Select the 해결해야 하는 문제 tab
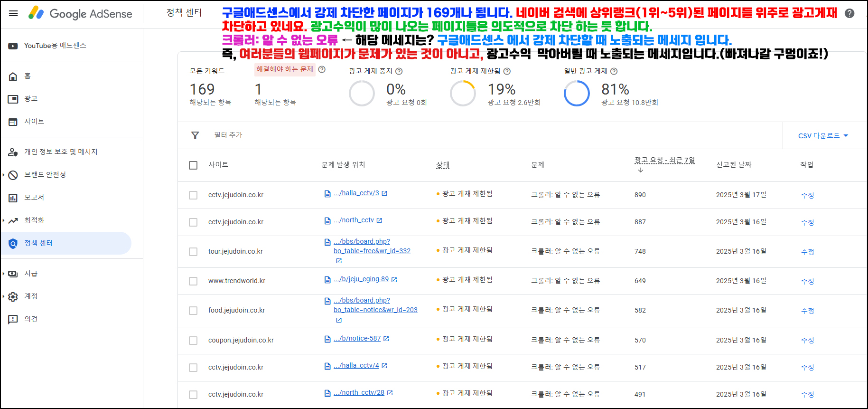 [285, 69]
